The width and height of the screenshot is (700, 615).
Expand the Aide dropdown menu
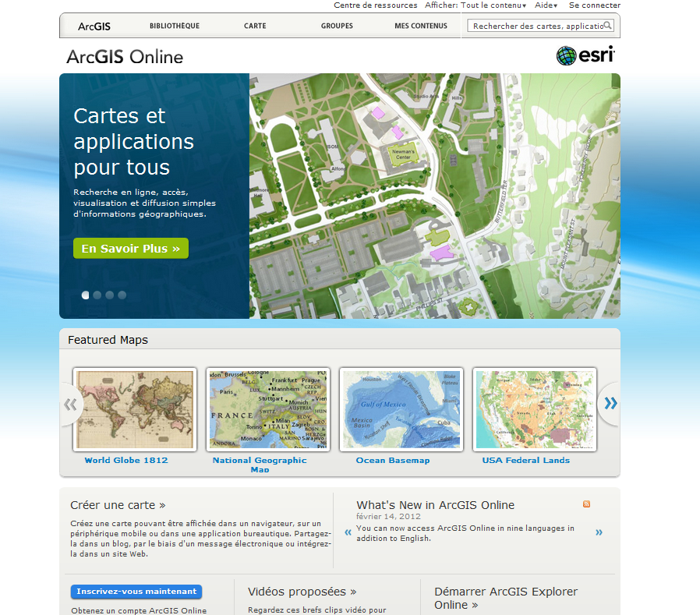(546, 5)
